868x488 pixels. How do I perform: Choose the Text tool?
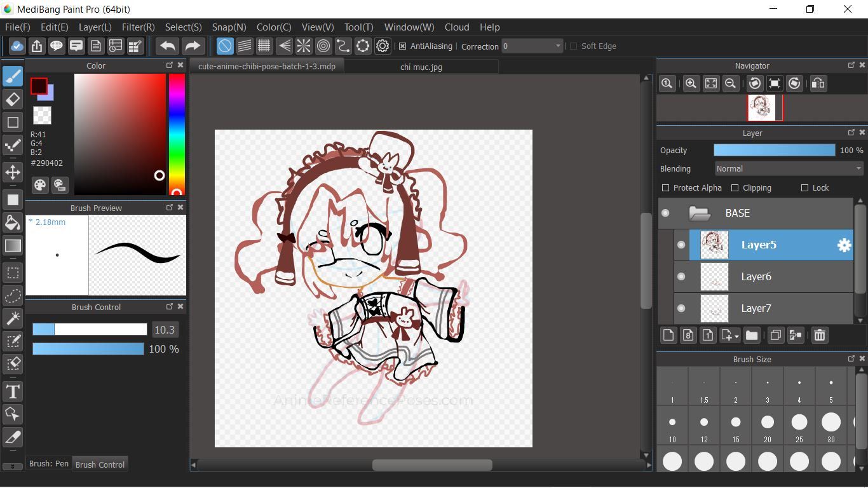pyautogui.click(x=13, y=391)
